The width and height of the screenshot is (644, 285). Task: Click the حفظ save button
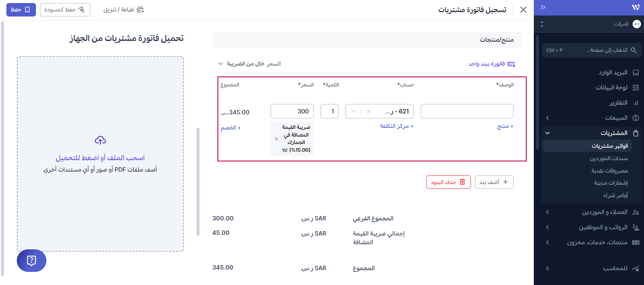[x=21, y=10]
